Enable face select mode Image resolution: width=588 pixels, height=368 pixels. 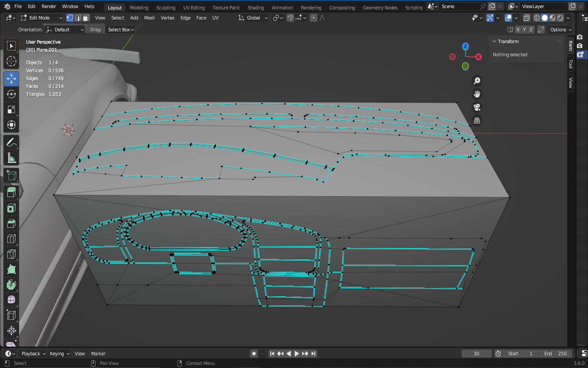tap(86, 18)
